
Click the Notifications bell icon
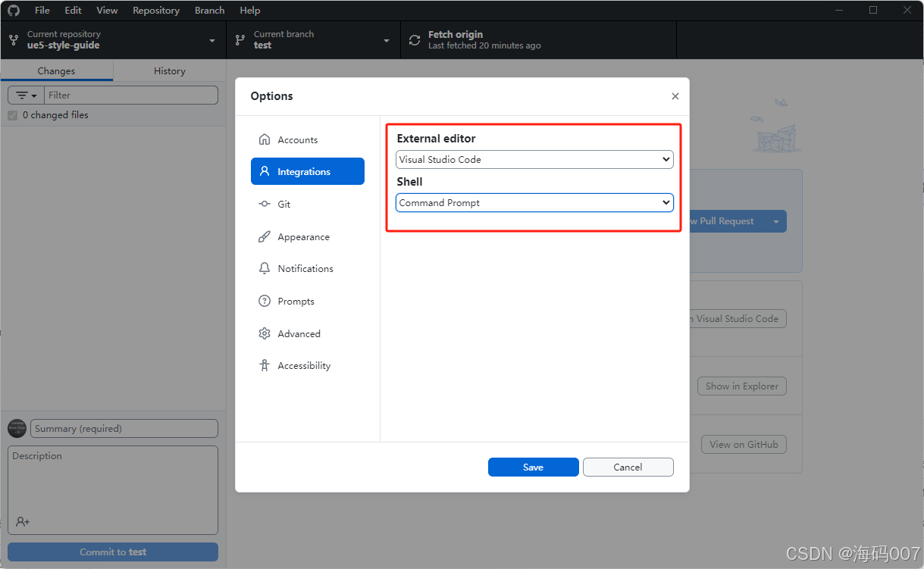tap(265, 268)
